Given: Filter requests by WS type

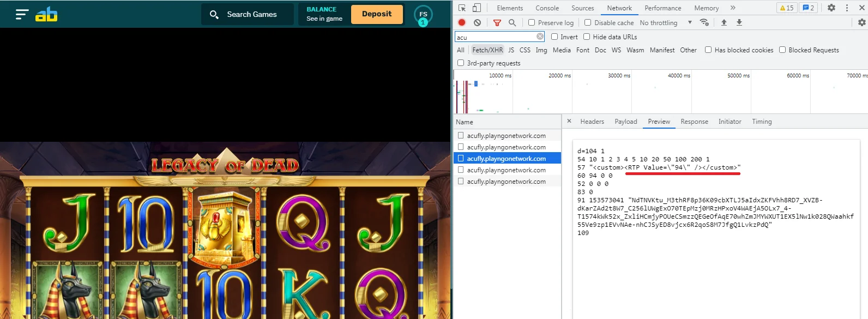Looking at the screenshot, I should 616,50.
